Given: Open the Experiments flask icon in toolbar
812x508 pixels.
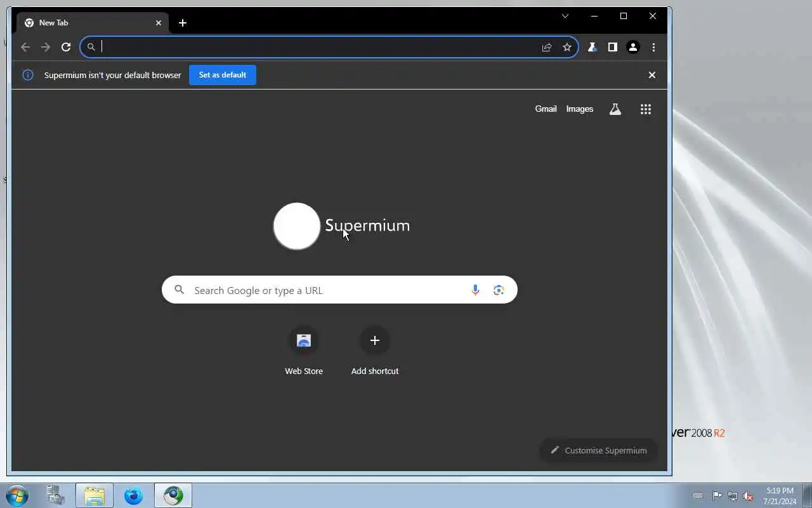Looking at the screenshot, I should coord(592,47).
